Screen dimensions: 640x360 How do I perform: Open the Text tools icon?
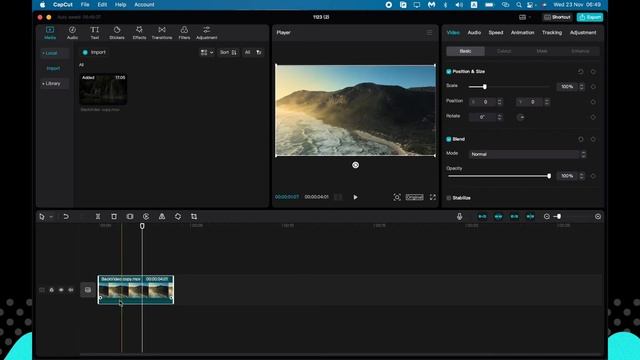point(95,33)
